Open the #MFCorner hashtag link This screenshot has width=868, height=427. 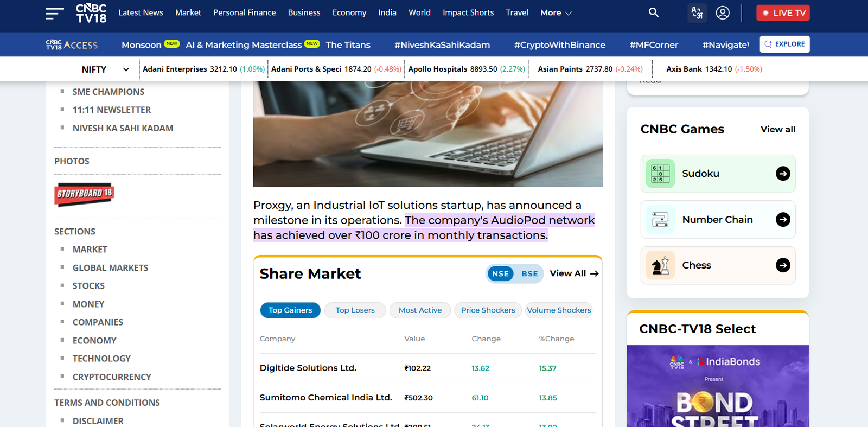click(x=654, y=44)
